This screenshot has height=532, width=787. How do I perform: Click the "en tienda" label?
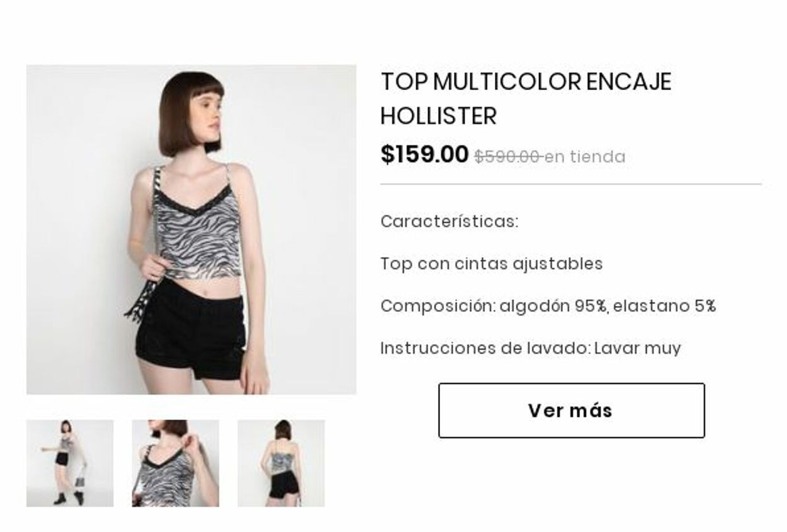585,157
